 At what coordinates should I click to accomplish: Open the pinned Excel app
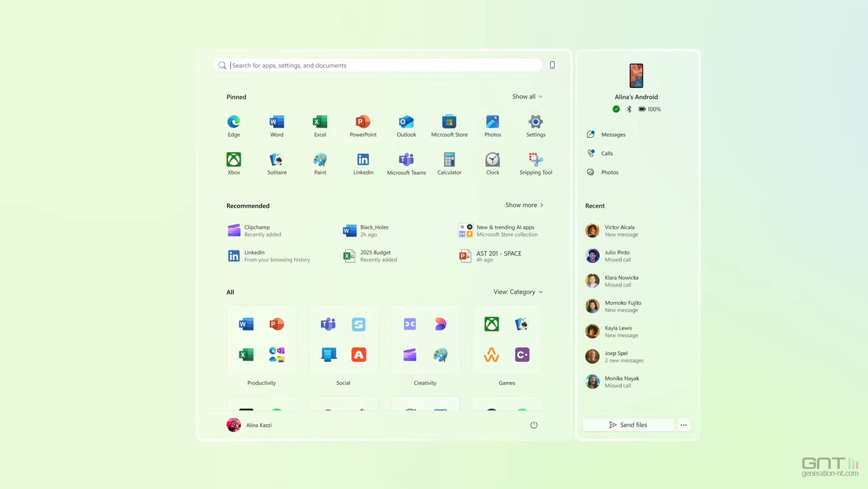[x=320, y=126]
